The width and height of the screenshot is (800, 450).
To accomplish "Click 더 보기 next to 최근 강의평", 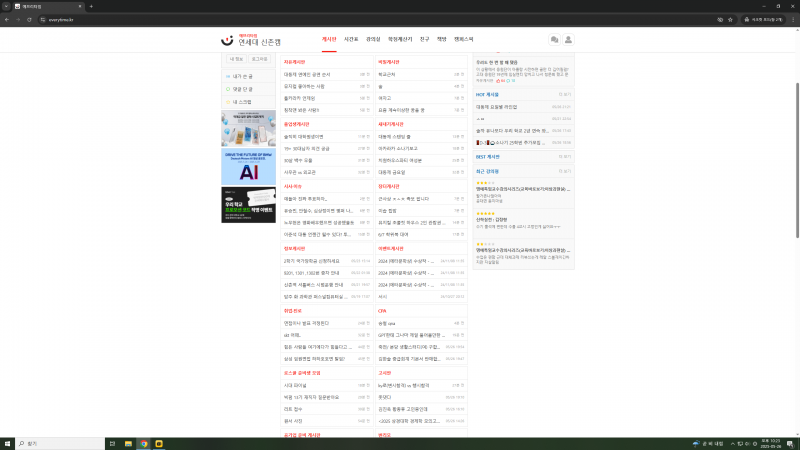I will pos(565,172).
